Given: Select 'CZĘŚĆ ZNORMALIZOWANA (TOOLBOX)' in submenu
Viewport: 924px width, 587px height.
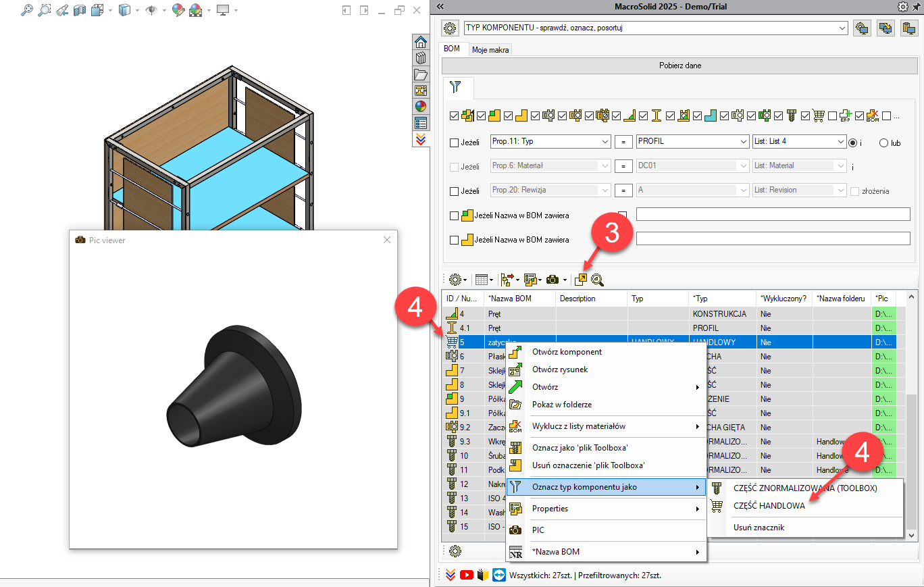Looking at the screenshot, I should [x=804, y=488].
